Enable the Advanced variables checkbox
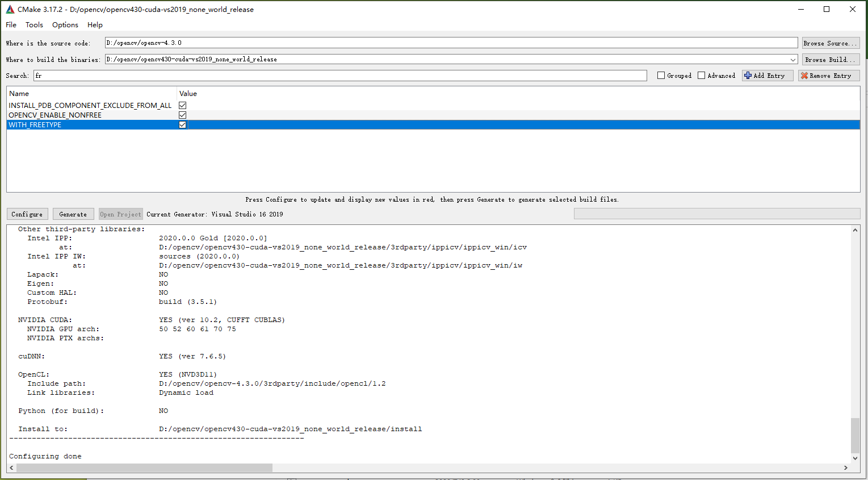Viewport: 868px width, 480px height. tap(703, 75)
